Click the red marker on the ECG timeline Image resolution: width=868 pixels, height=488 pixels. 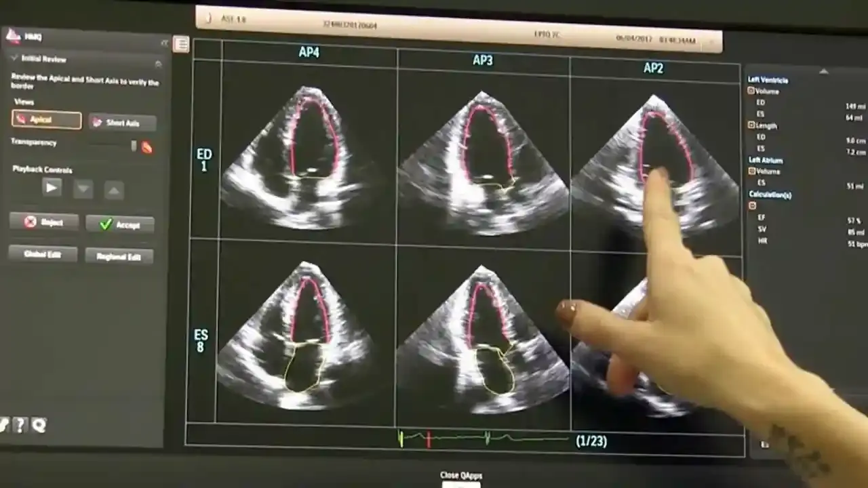(x=429, y=440)
